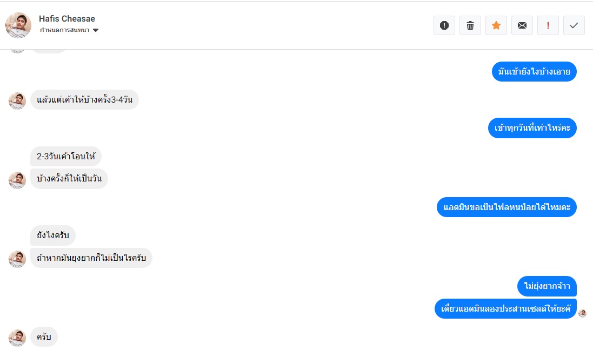Click the spam report octagon icon
This screenshot has height=364, width=593.
click(x=444, y=25)
